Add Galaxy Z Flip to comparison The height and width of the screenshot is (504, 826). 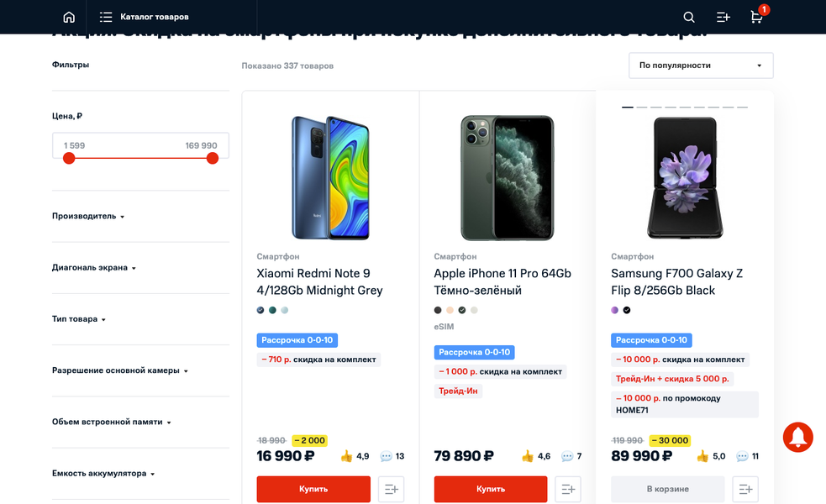pos(745,489)
